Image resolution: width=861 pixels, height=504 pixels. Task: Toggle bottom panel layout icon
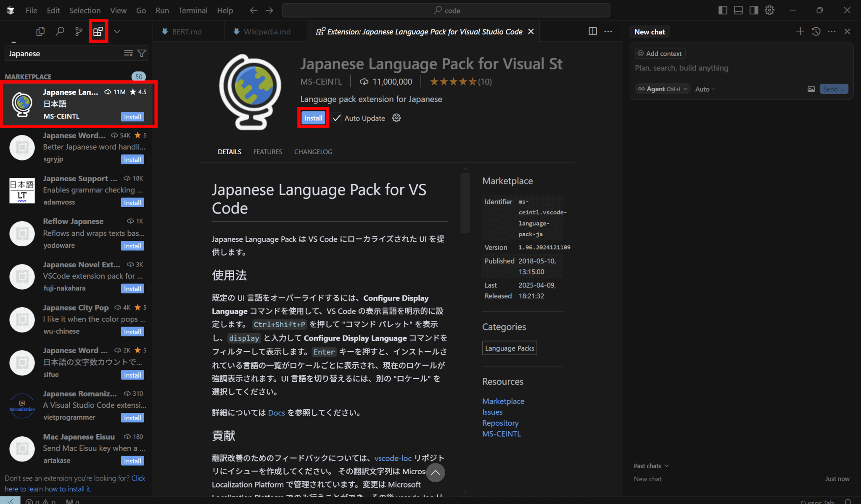click(738, 11)
